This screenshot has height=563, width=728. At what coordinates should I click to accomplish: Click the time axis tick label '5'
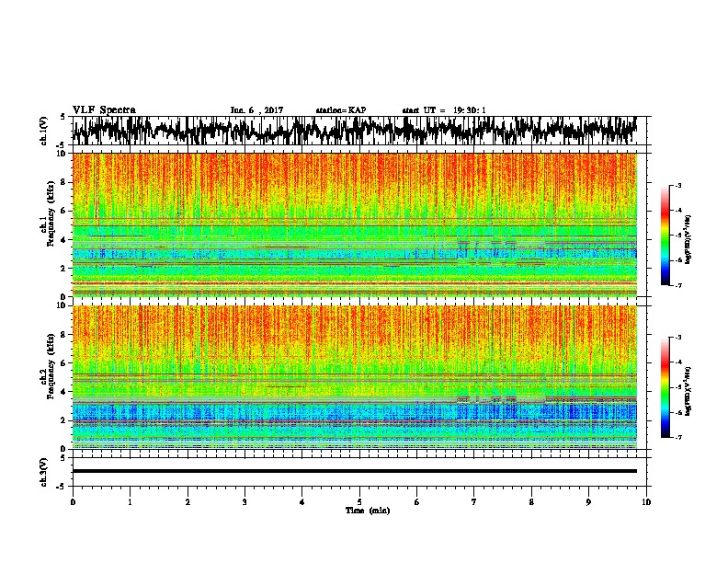click(x=359, y=501)
